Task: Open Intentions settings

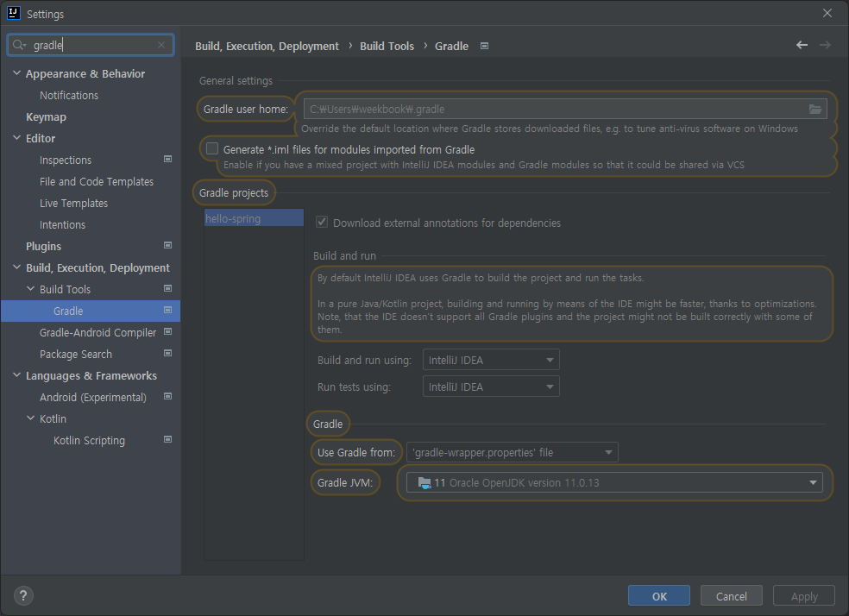Action: [62, 224]
